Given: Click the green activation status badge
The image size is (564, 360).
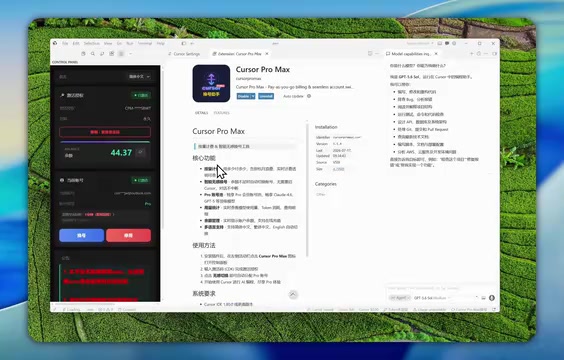Looking at the screenshot, I should click(x=141, y=95).
